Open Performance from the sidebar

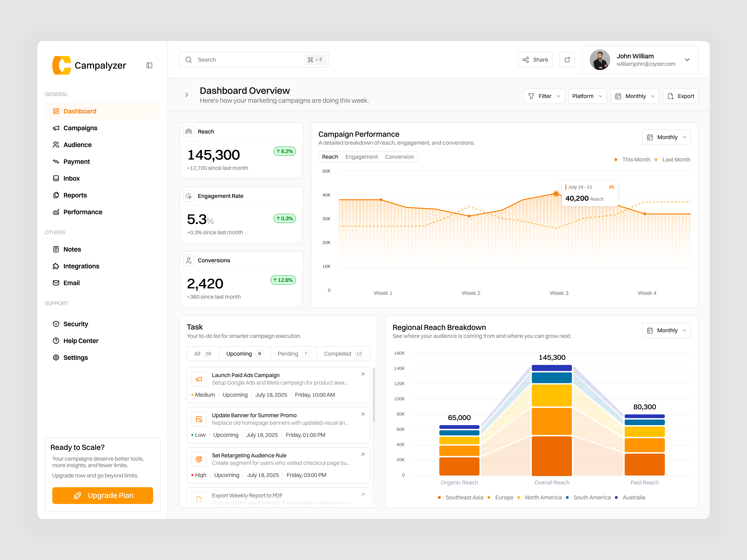(x=83, y=212)
